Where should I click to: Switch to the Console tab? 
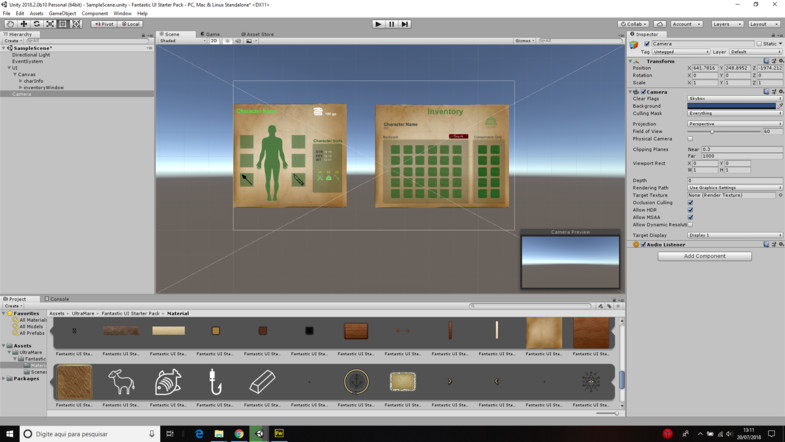(x=57, y=299)
